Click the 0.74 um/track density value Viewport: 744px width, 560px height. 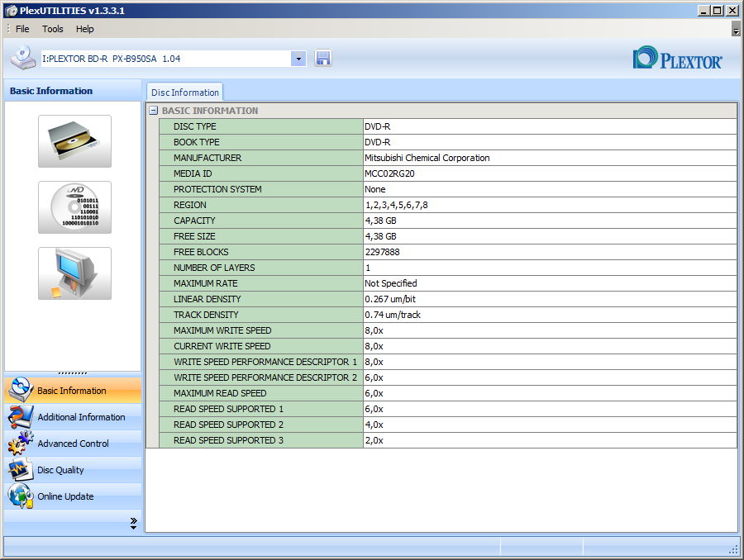coord(393,315)
